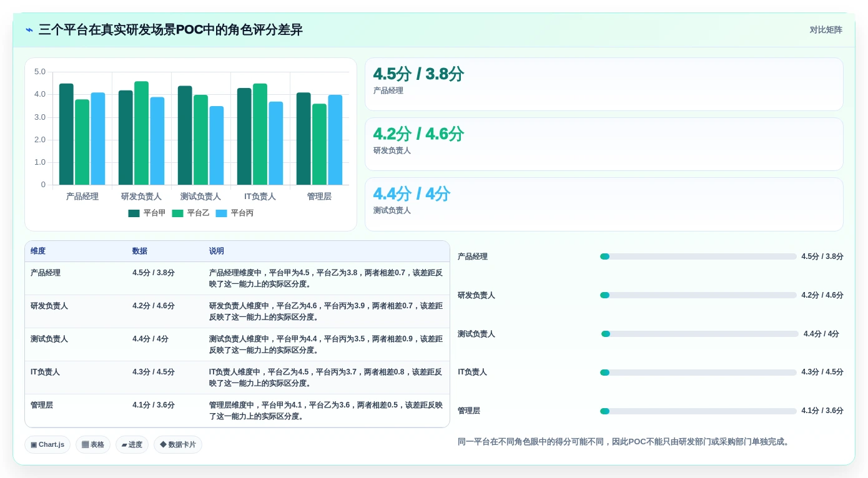Click the 平台乙 bar for IT负责人
The width and height of the screenshot is (868, 478).
(260, 134)
